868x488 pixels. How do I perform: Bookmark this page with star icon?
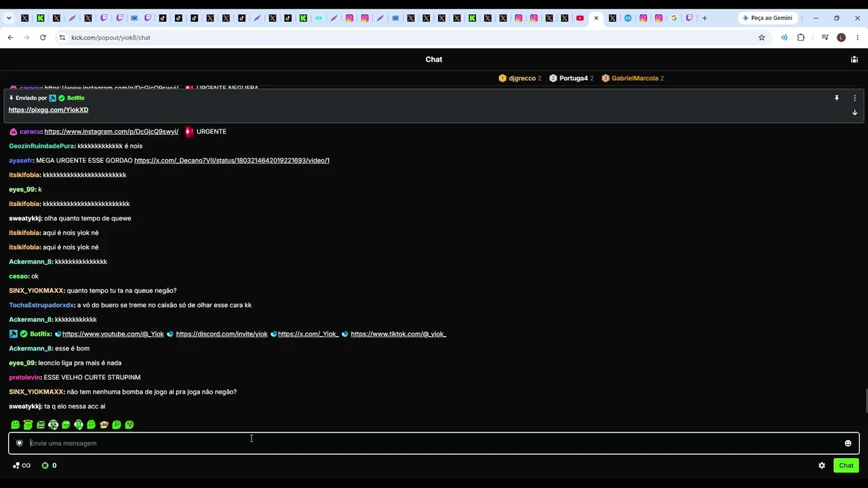click(x=762, y=37)
